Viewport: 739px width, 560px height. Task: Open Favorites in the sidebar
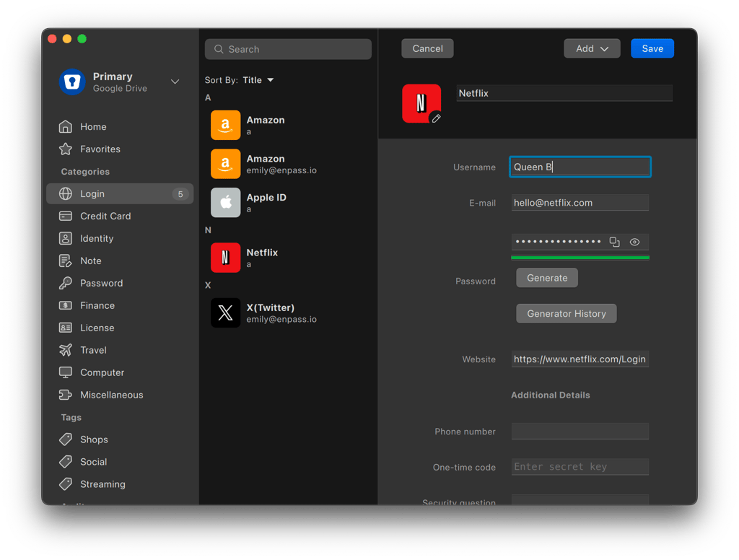[x=120, y=149]
